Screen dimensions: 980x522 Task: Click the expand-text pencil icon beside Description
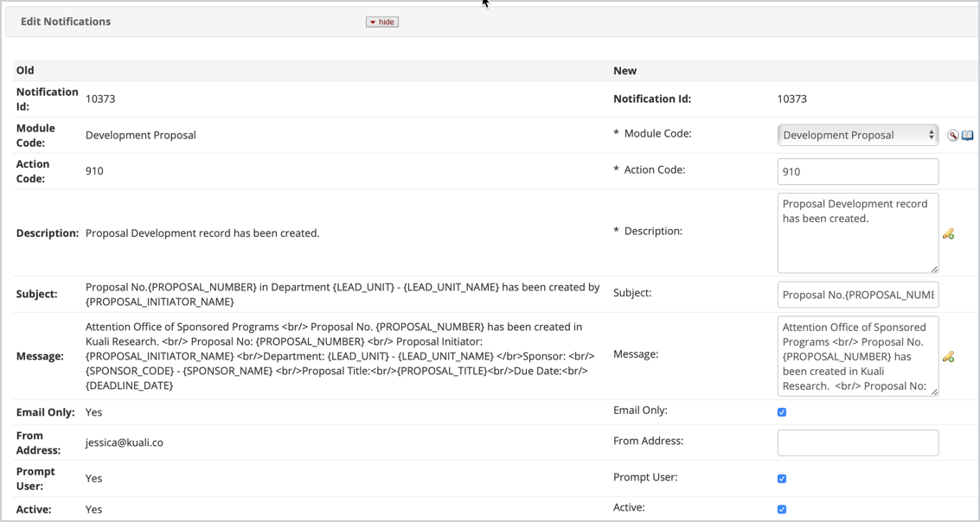point(948,234)
